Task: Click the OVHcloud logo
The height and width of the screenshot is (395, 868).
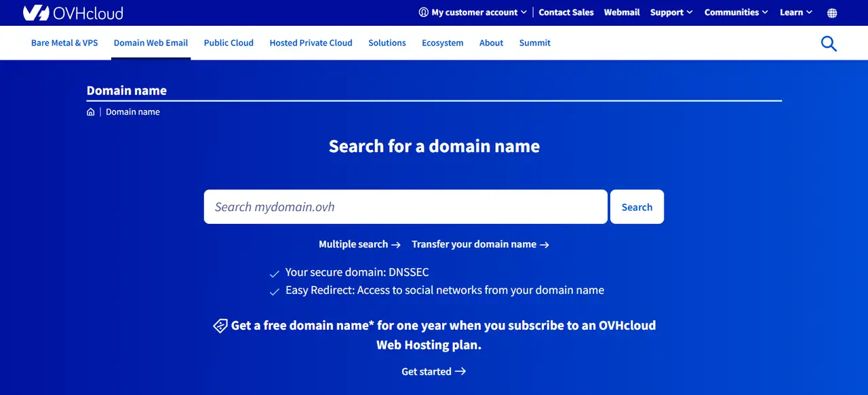Action: click(x=73, y=12)
